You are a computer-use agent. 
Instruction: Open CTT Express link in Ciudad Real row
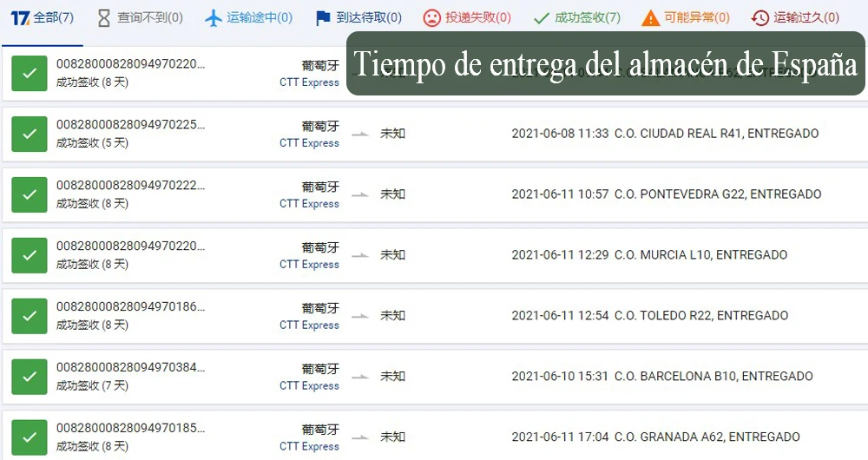point(310,143)
